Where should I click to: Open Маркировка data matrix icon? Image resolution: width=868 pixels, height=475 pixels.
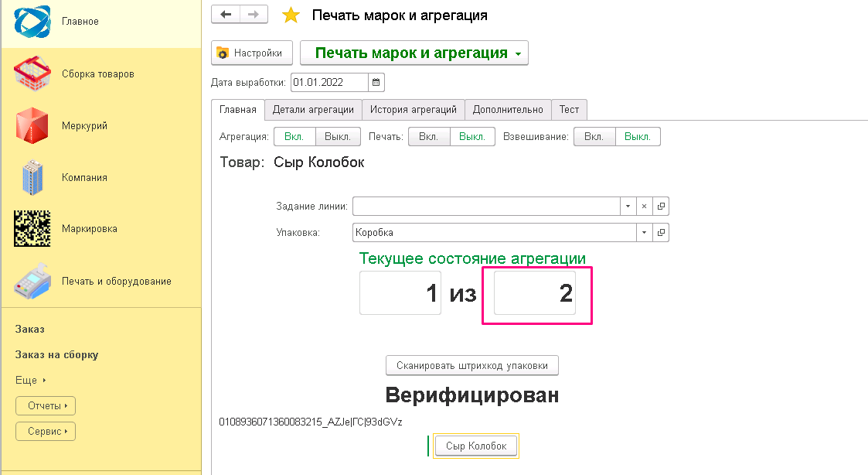32,230
